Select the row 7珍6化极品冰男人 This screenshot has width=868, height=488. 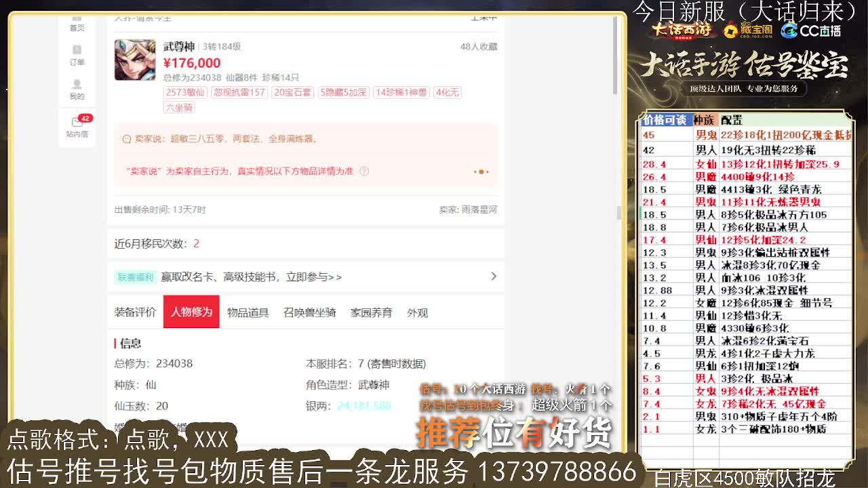747,228
